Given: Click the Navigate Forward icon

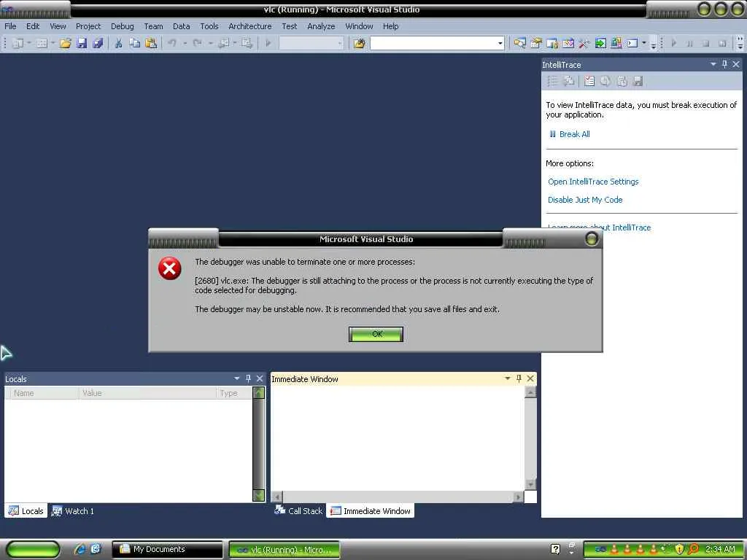Looking at the screenshot, I should click(247, 43).
